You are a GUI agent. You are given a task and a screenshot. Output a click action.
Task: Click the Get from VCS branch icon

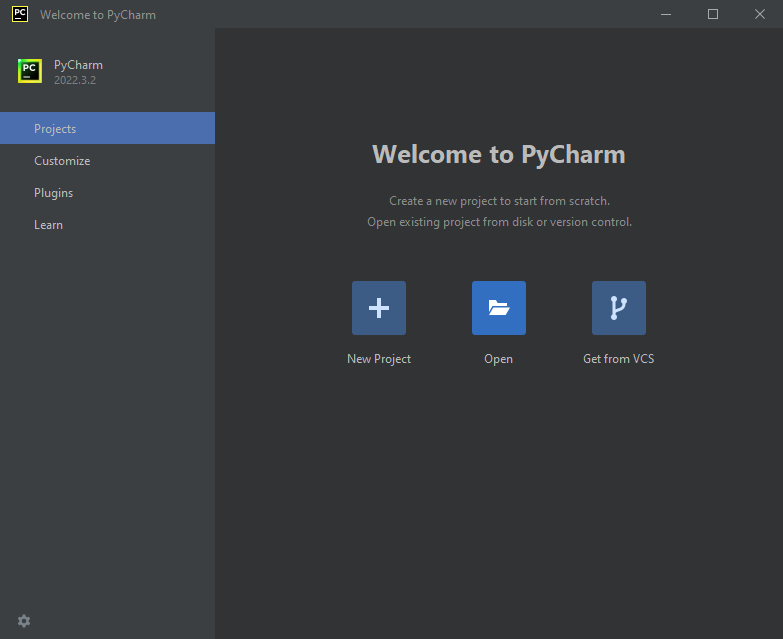tap(619, 308)
